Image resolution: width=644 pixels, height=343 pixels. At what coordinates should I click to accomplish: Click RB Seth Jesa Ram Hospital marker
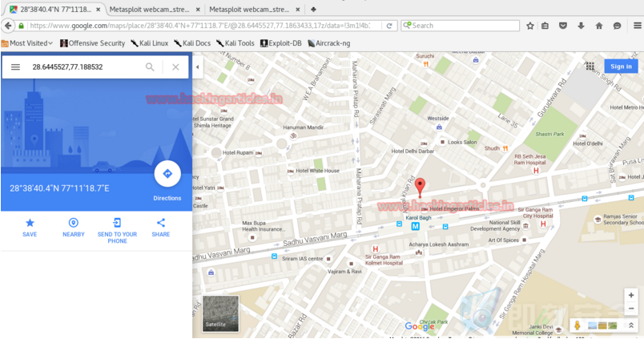pos(536,171)
